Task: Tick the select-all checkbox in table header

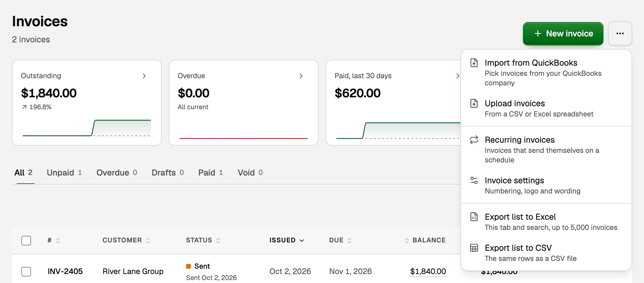Action: pos(26,240)
